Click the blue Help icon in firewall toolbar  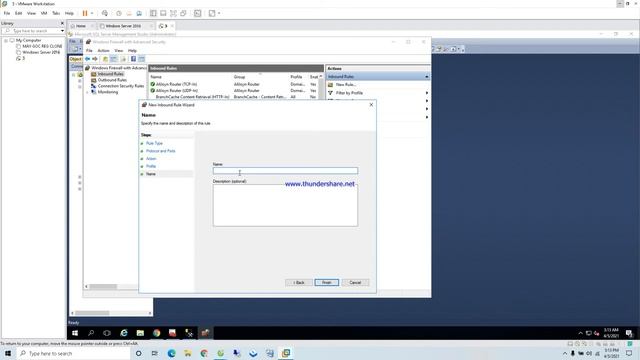(133, 59)
